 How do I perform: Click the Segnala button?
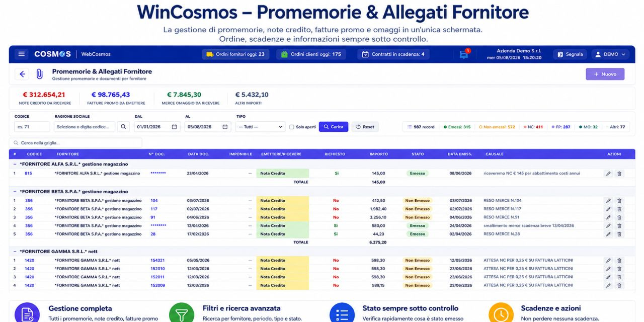(570, 54)
